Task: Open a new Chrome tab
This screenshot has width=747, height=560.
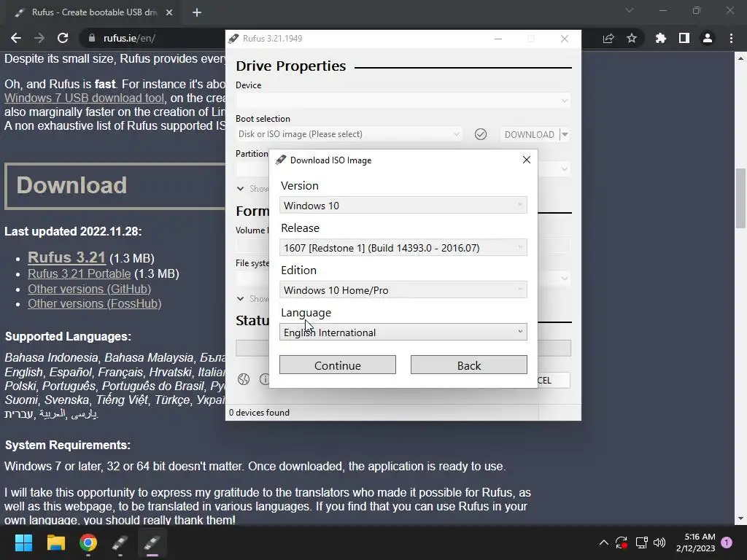Action: point(197,12)
